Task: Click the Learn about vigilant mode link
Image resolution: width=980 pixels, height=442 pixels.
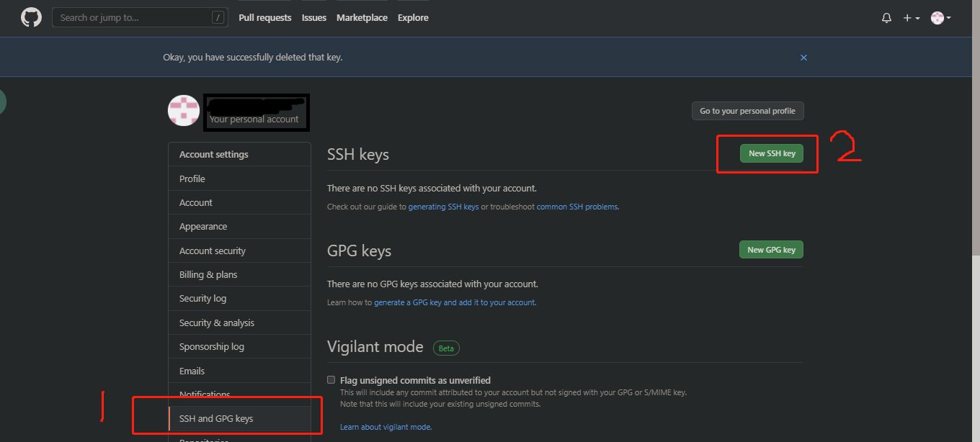Action: pyautogui.click(x=386, y=428)
